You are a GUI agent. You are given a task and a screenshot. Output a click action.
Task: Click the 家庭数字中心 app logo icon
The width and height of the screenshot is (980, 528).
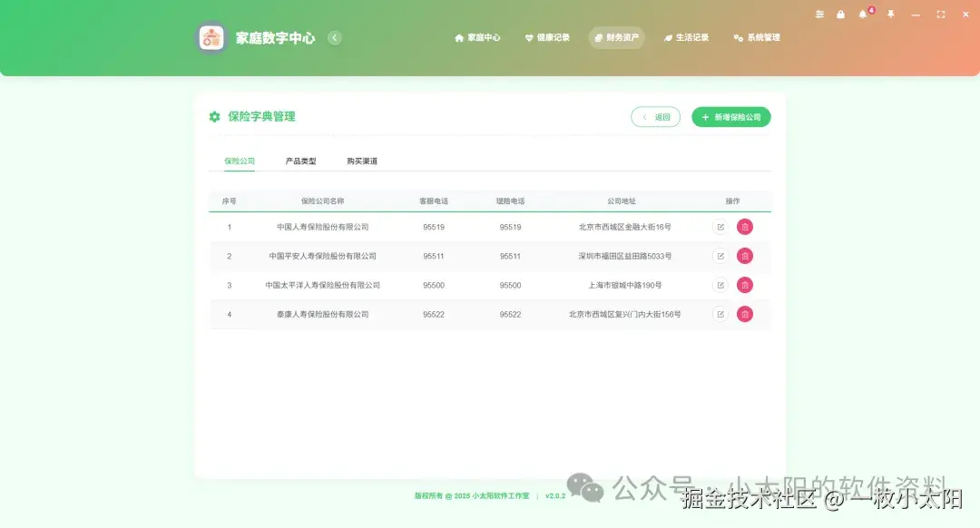(x=211, y=37)
